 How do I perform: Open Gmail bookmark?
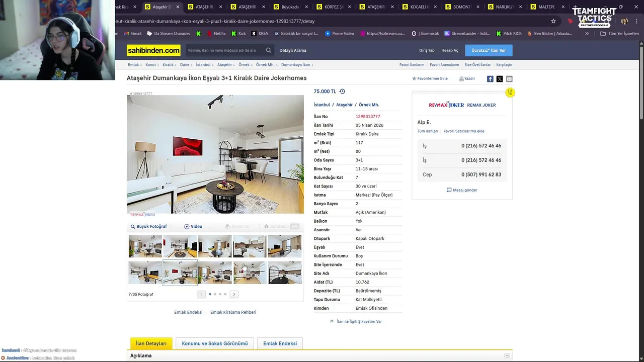pyautogui.click(x=133, y=34)
